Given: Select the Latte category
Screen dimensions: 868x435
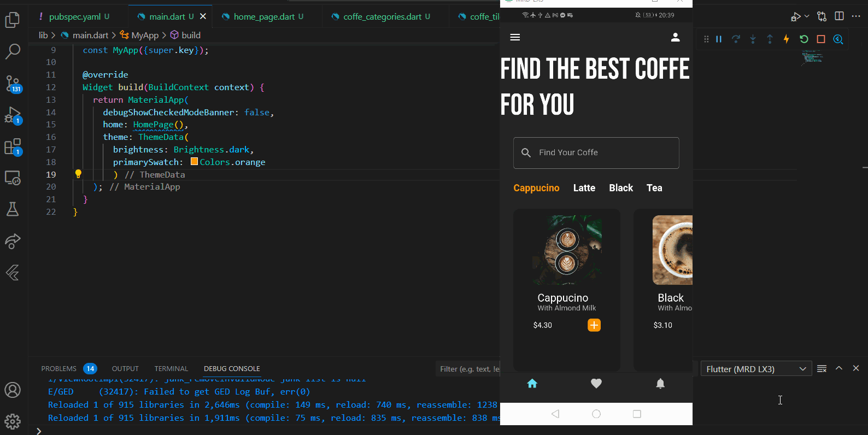Looking at the screenshot, I should point(584,188).
